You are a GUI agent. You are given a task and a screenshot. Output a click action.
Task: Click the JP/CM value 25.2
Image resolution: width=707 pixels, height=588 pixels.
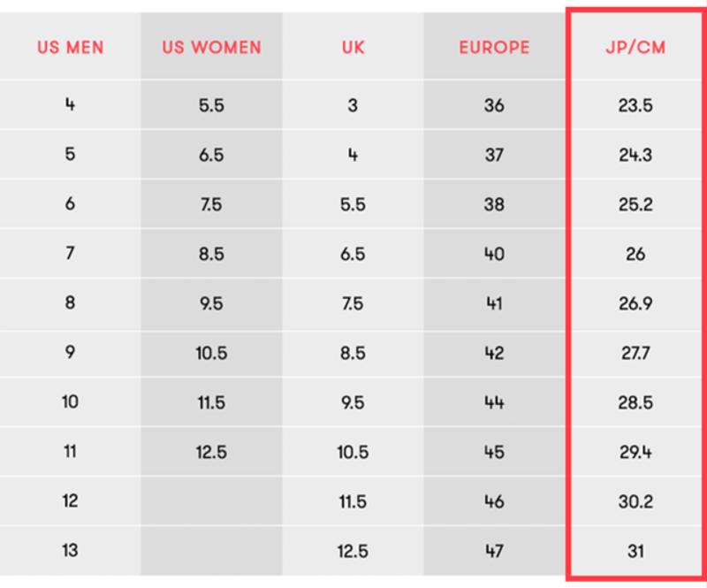[635, 204]
